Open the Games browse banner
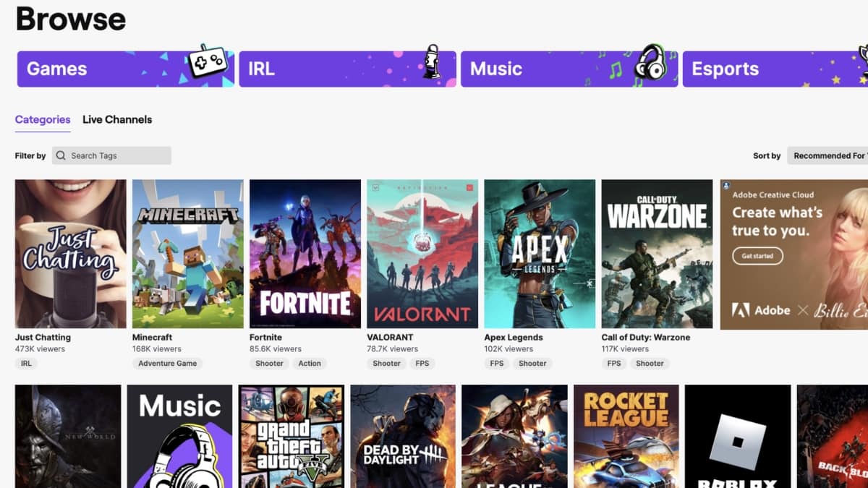 (126, 69)
